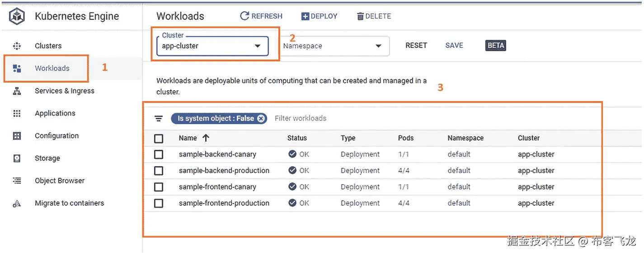Click the Services & Ingress icon
Viewport: 644px width, 255px height.
[x=17, y=91]
